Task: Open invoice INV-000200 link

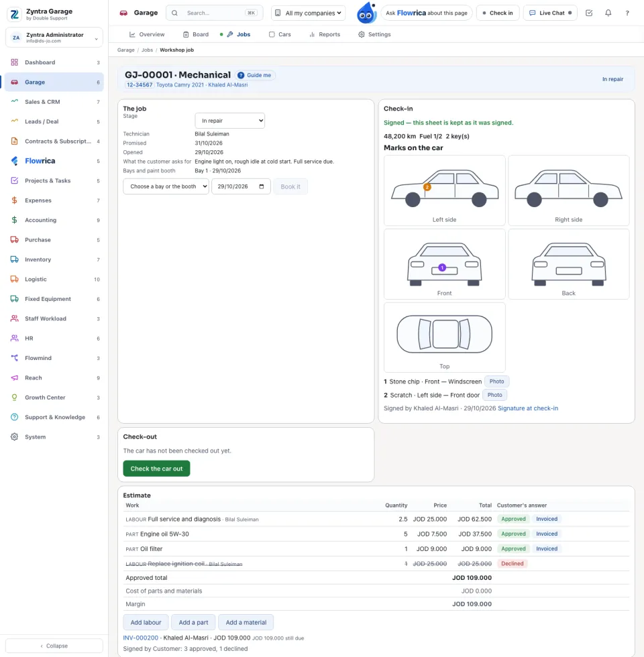Action: (x=140, y=638)
